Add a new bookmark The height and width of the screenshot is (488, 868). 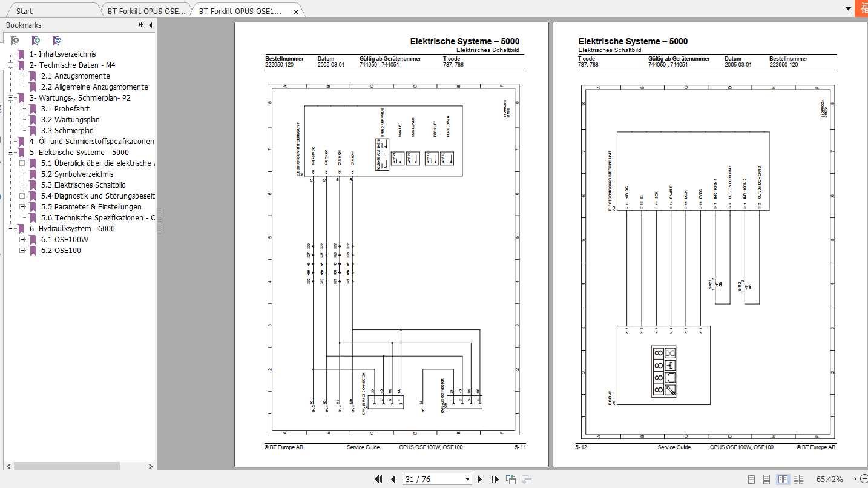[x=36, y=40]
